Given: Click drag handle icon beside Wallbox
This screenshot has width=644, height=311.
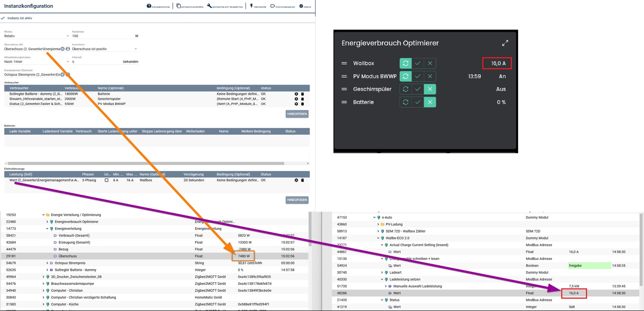Looking at the screenshot, I should tap(344, 63).
